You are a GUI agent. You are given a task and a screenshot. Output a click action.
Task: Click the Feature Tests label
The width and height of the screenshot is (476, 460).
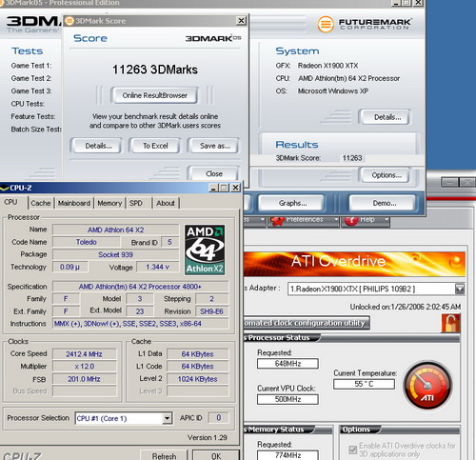[x=33, y=116]
